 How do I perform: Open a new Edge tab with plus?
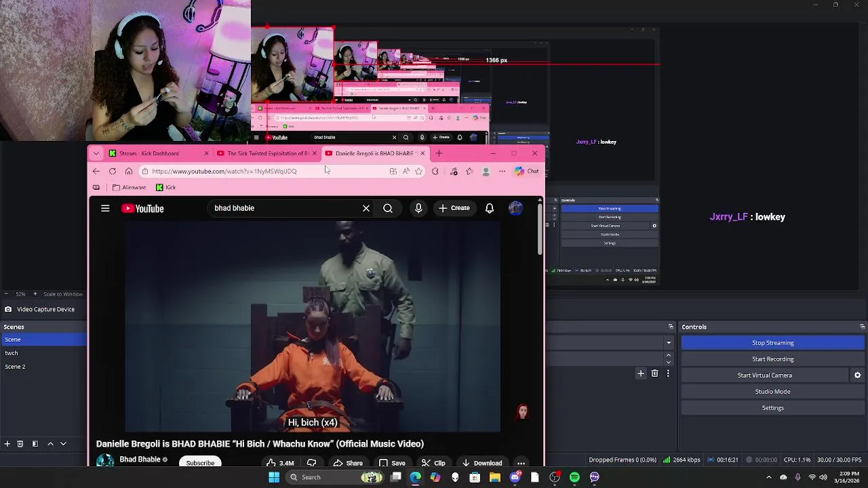(439, 153)
